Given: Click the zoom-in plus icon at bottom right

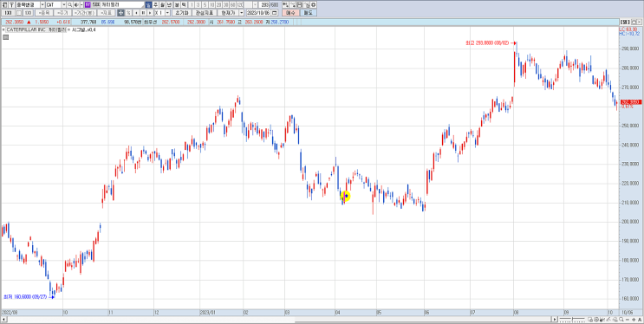Looking at the screenshot, I should pos(634,320).
